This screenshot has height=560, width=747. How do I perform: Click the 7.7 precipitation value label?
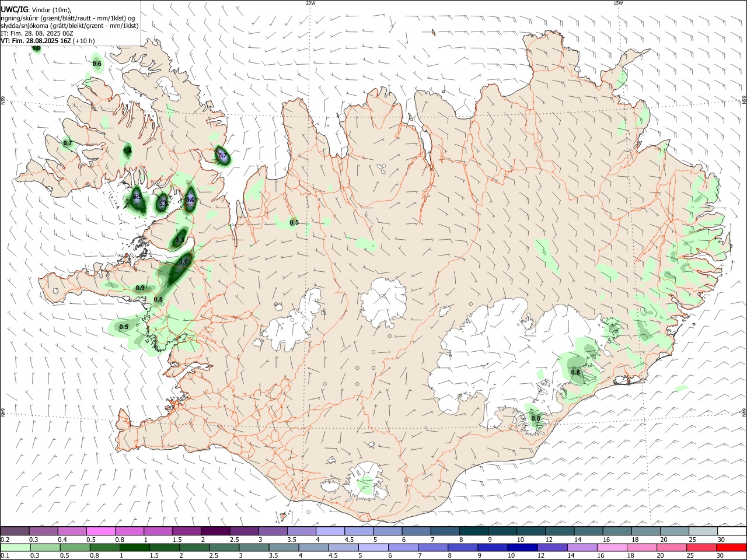tap(222, 155)
